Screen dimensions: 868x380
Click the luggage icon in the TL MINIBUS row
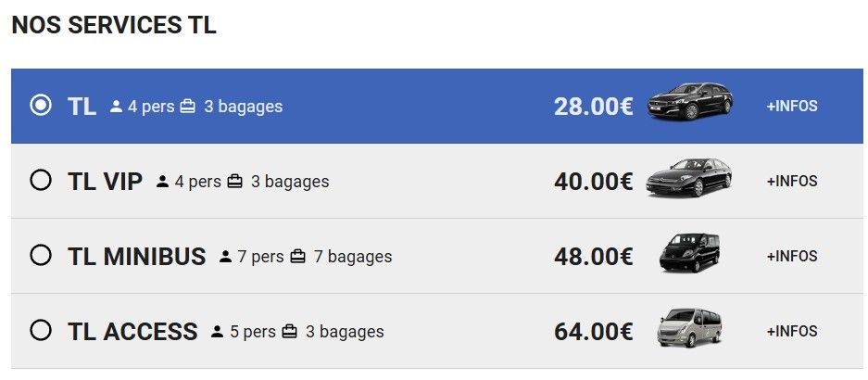(x=297, y=257)
